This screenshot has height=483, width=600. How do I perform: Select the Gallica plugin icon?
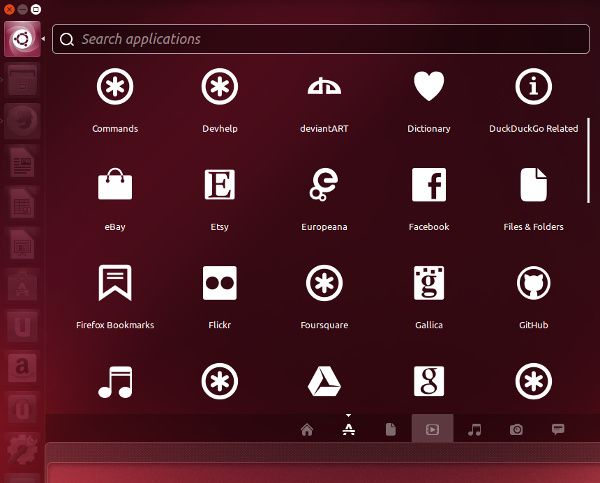pyautogui.click(x=429, y=284)
